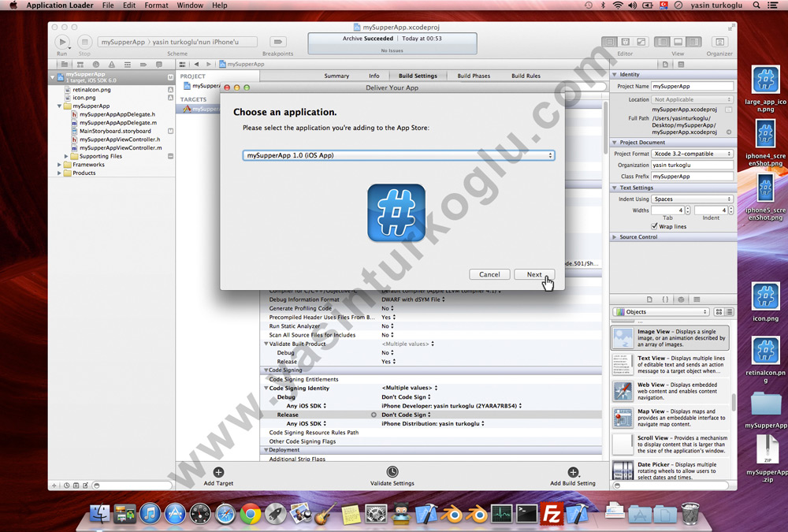Show the File inspector tab

coord(665,65)
